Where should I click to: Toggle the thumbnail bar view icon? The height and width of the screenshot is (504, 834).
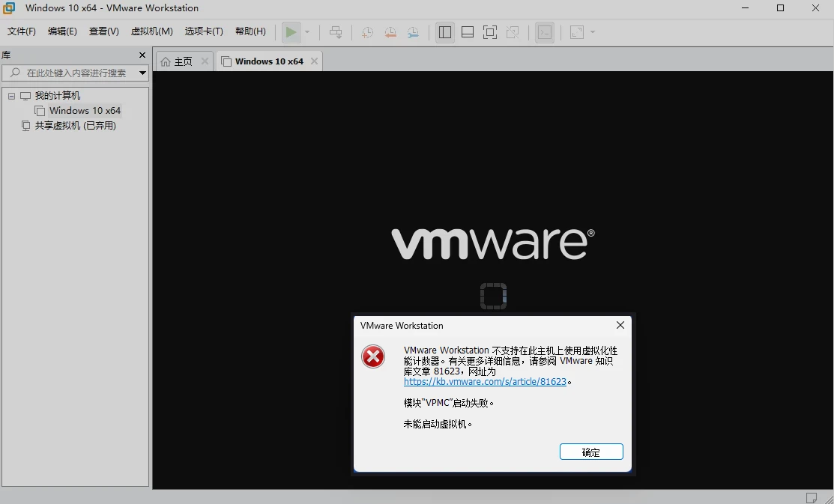click(468, 32)
